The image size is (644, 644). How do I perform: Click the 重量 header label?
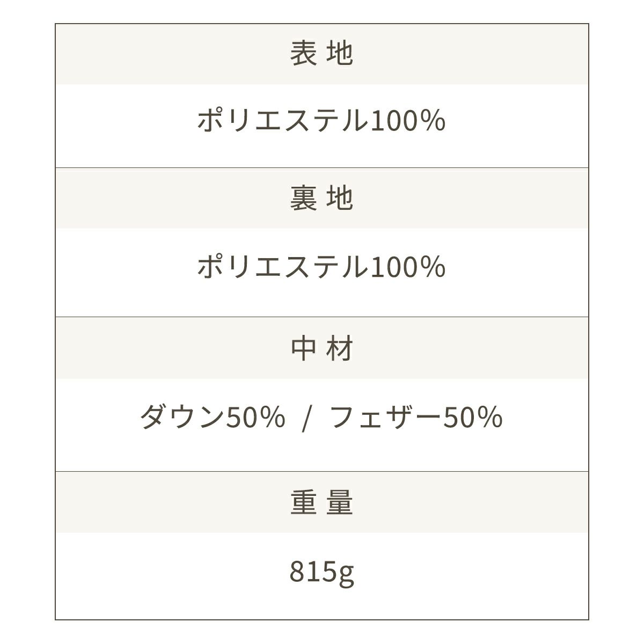tap(321, 503)
